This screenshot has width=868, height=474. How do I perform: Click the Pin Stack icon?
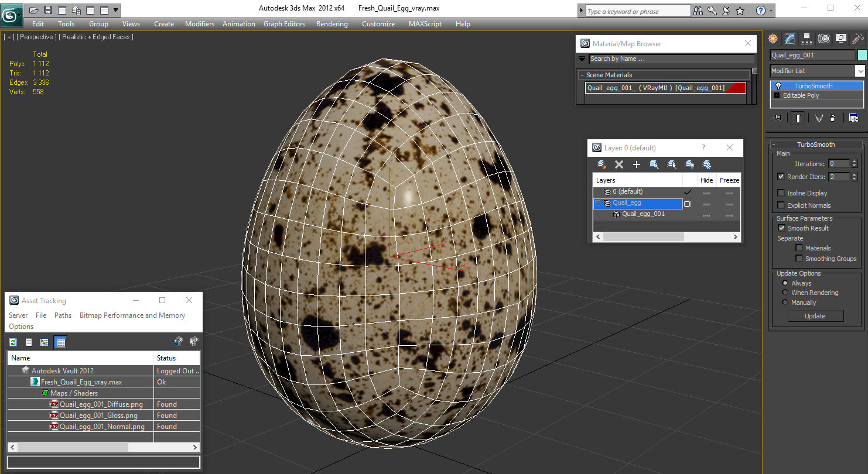coord(777,118)
